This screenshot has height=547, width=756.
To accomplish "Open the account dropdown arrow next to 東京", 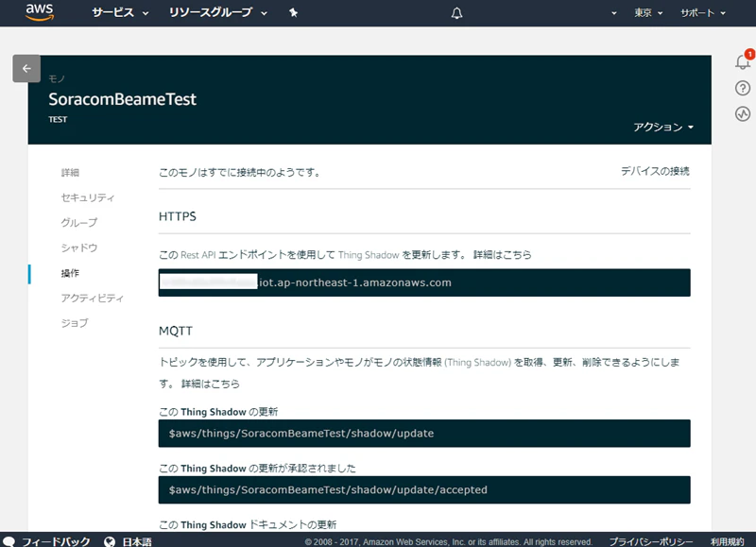I will [x=613, y=13].
